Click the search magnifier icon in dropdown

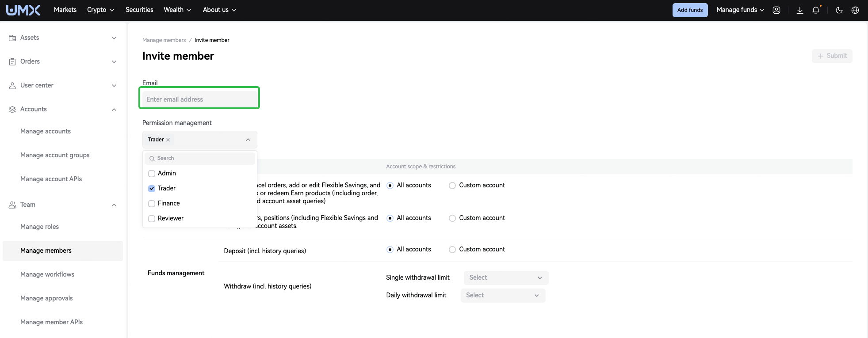click(x=152, y=158)
